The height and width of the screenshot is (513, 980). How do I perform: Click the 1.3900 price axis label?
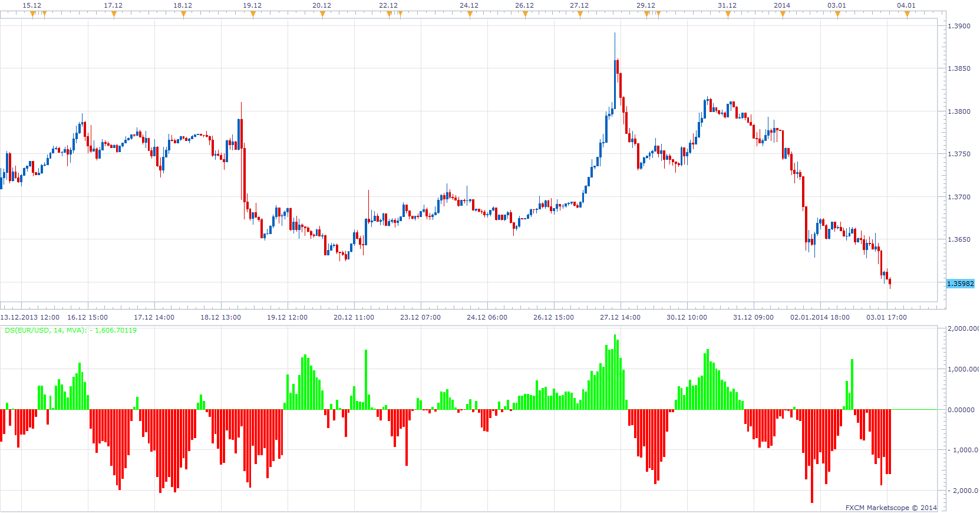coord(959,26)
